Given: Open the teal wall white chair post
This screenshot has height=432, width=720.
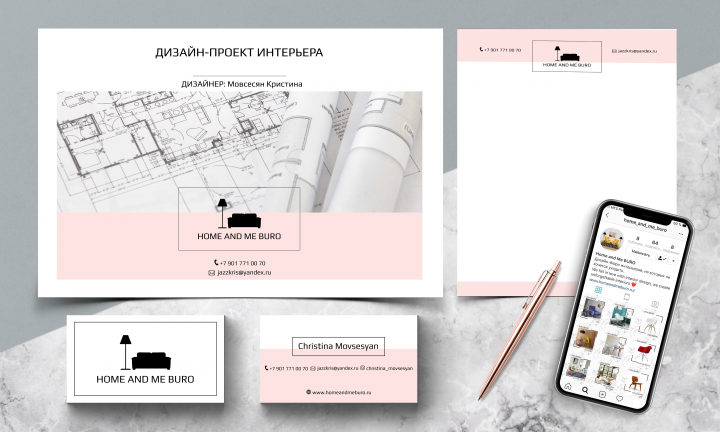Looking at the screenshot, I should point(622,316).
